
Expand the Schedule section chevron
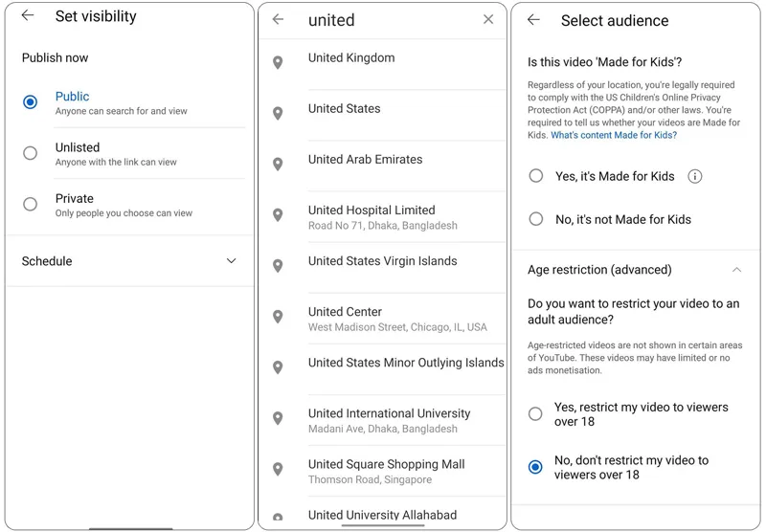click(231, 261)
